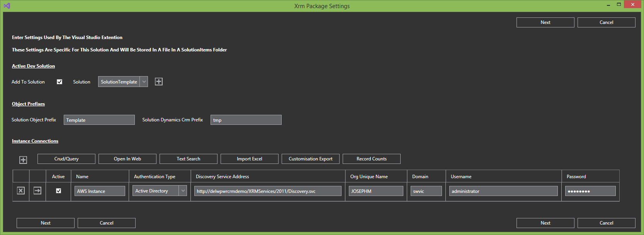Launch Customisation Export

pos(311,159)
